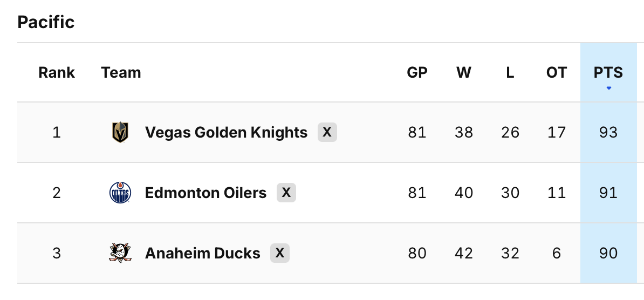Click the Anaheim Ducks logo
The height and width of the screenshot is (300, 644).
click(x=120, y=253)
